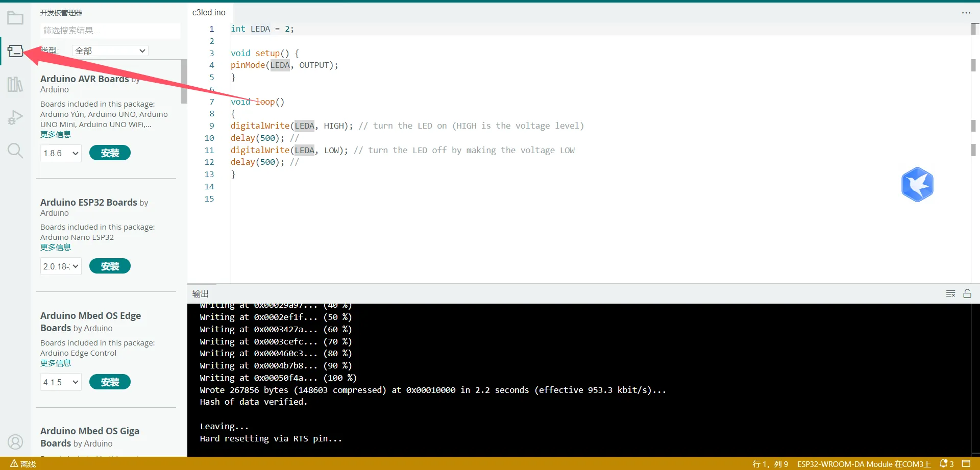Click the boards list vertical scrollbar
Image resolution: width=980 pixels, height=470 pixels.
pos(184,82)
